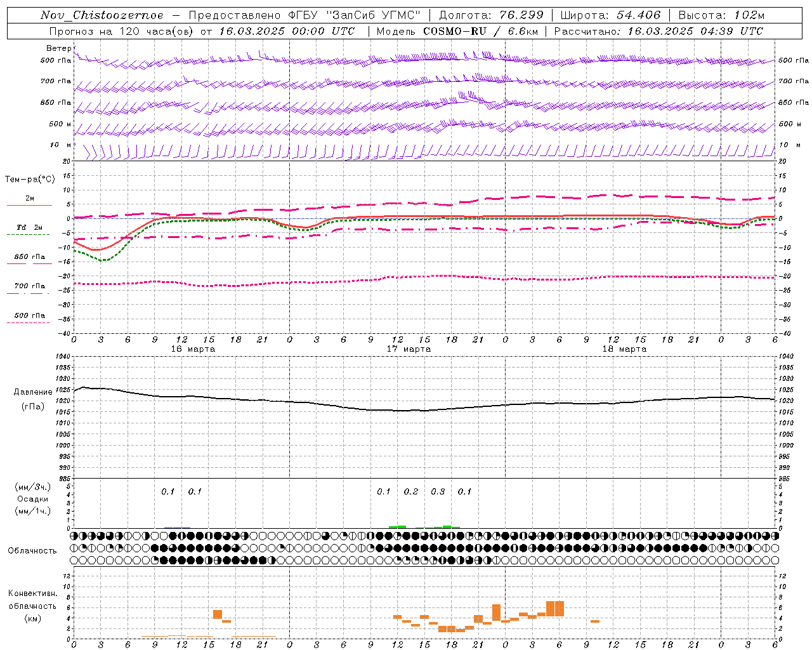Click the '(мм/1ч.)' units label
The image size is (812, 650).
pyautogui.click(x=33, y=511)
